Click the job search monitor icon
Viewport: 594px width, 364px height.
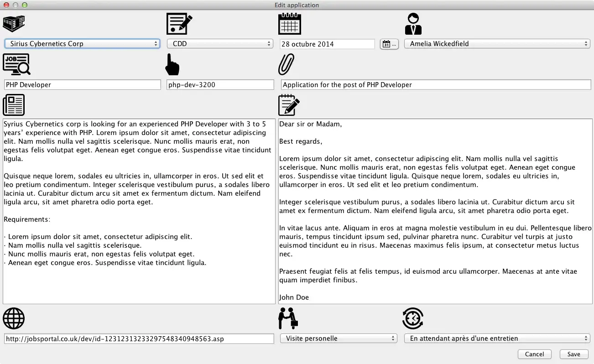pyautogui.click(x=16, y=64)
